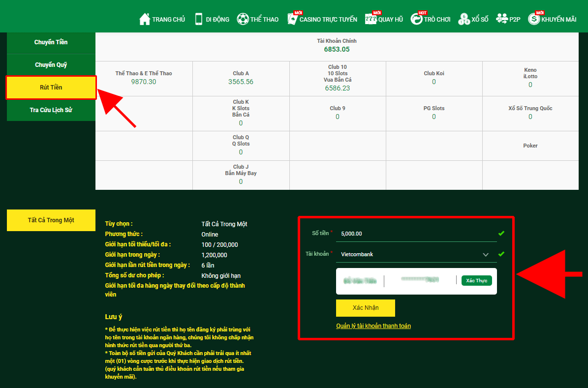Click the soccer ball Thể Thao icon
The image size is (588, 388).
click(x=243, y=19)
